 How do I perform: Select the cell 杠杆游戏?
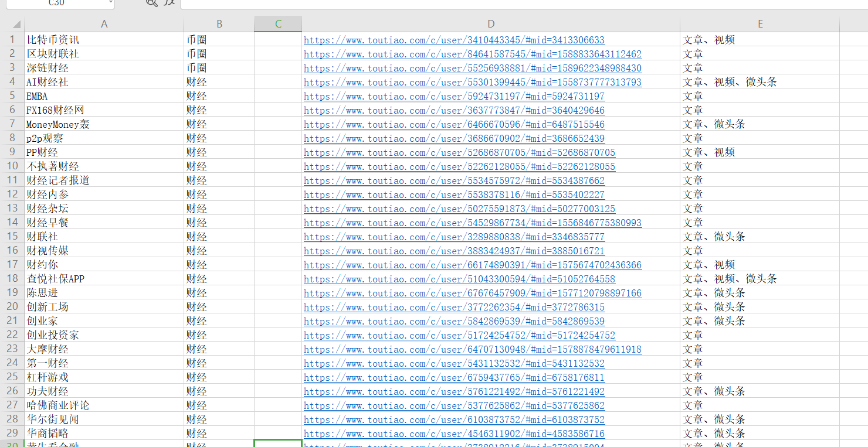point(104,377)
